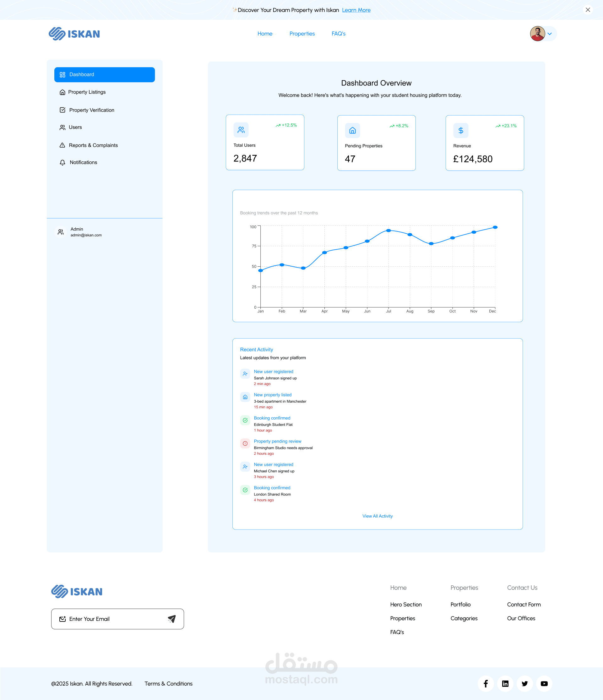Open the footer FAQ's link
603x700 pixels.
[397, 632]
